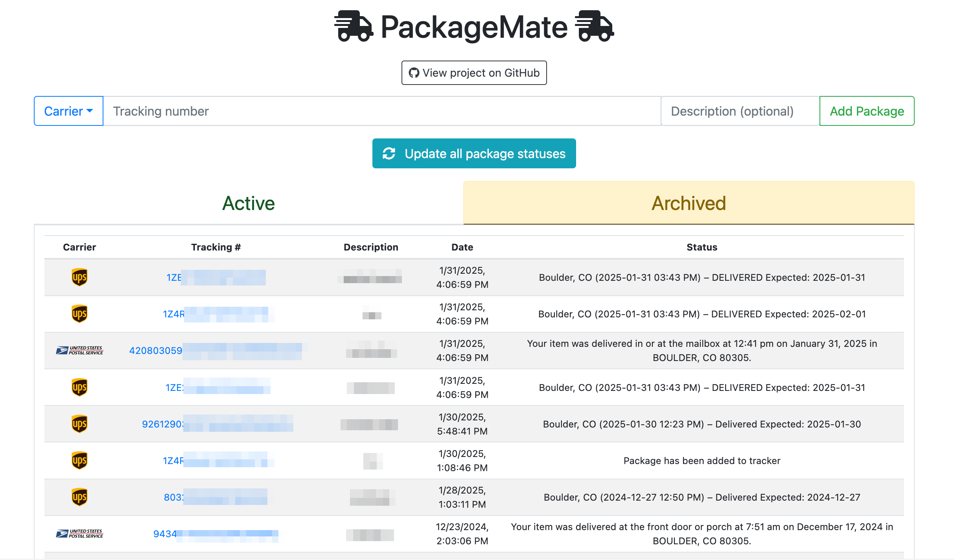Open the tracking link starting with 803
The image size is (954, 560).
point(173,497)
